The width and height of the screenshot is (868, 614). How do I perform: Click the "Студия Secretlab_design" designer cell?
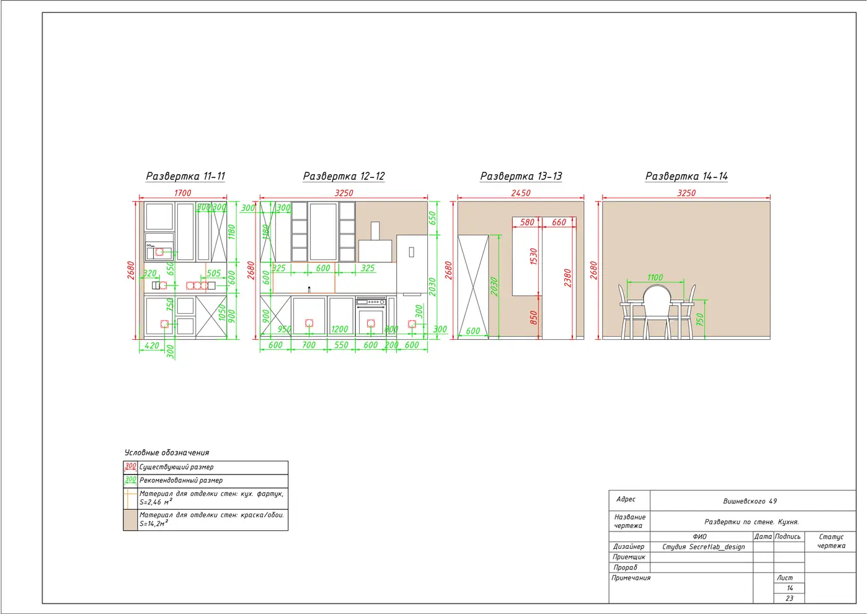click(x=701, y=547)
